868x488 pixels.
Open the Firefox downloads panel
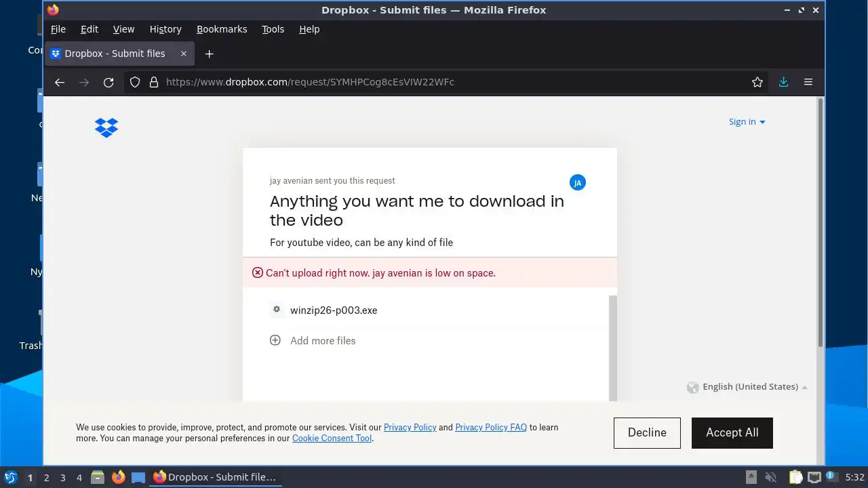[x=783, y=82]
